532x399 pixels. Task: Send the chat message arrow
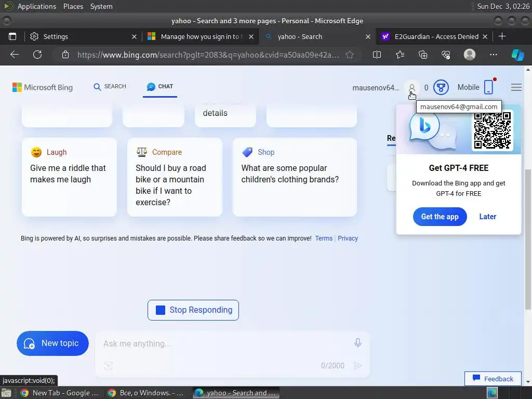357,365
